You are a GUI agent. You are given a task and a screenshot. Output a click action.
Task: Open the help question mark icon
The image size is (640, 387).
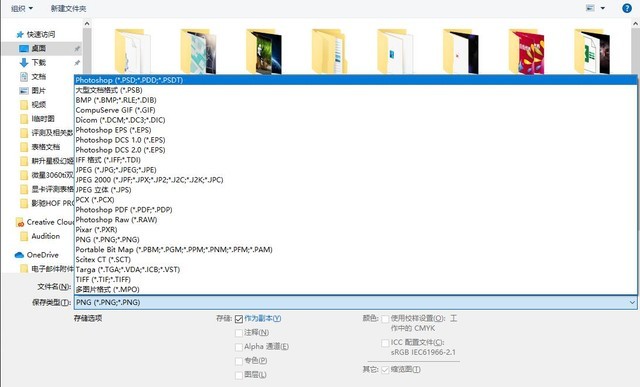click(627, 8)
